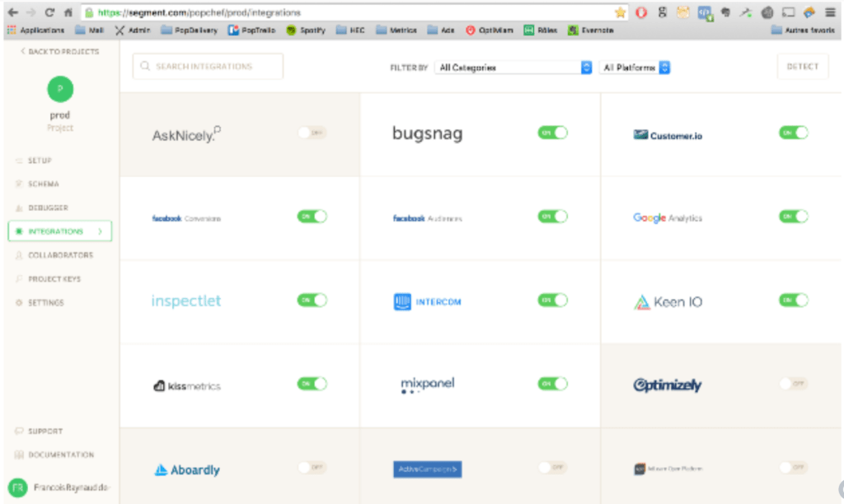Viewport: 844px width, 504px height.
Task: Click the cast screen extension icon
Action: (788, 12)
